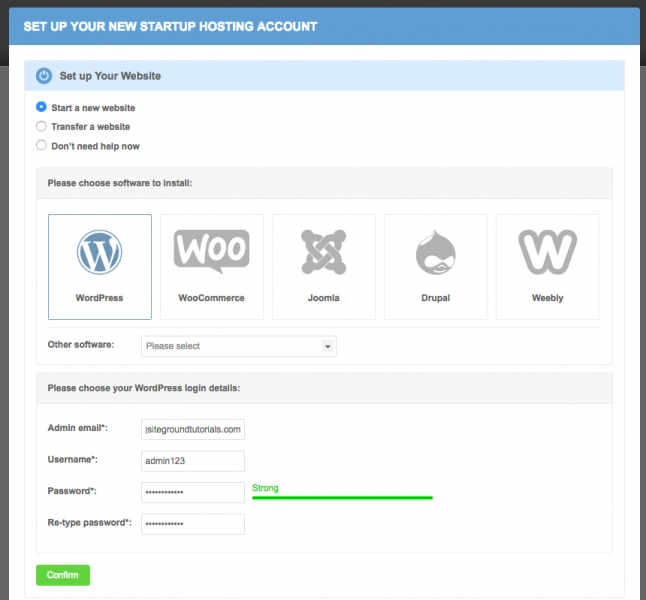Focus the Admin email input field
Screen dimensions: 646x600
click(193, 429)
